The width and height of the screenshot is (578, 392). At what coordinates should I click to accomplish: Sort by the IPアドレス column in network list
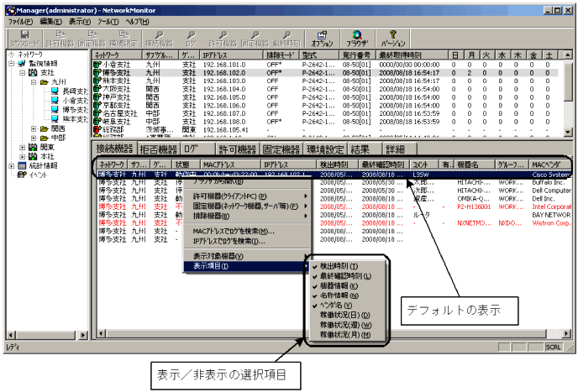(x=231, y=55)
